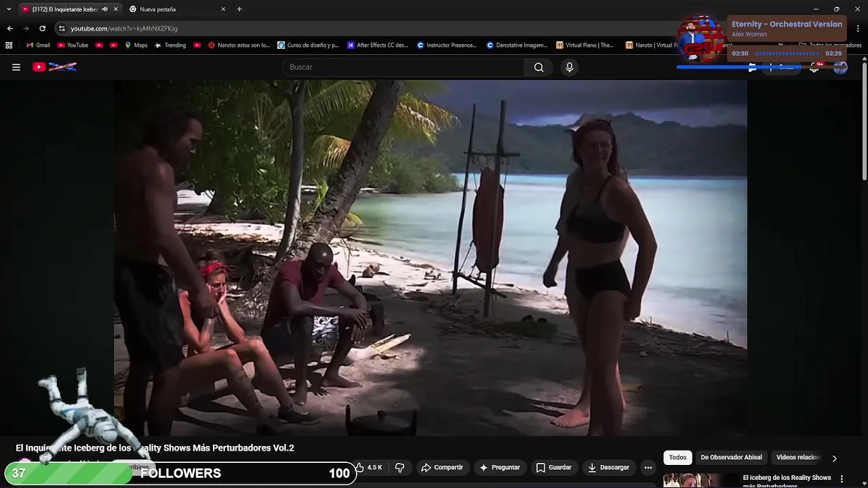868x488 pixels.
Task: Open the Curso de diseño y p... bookmark
Action: click(308, 45)
